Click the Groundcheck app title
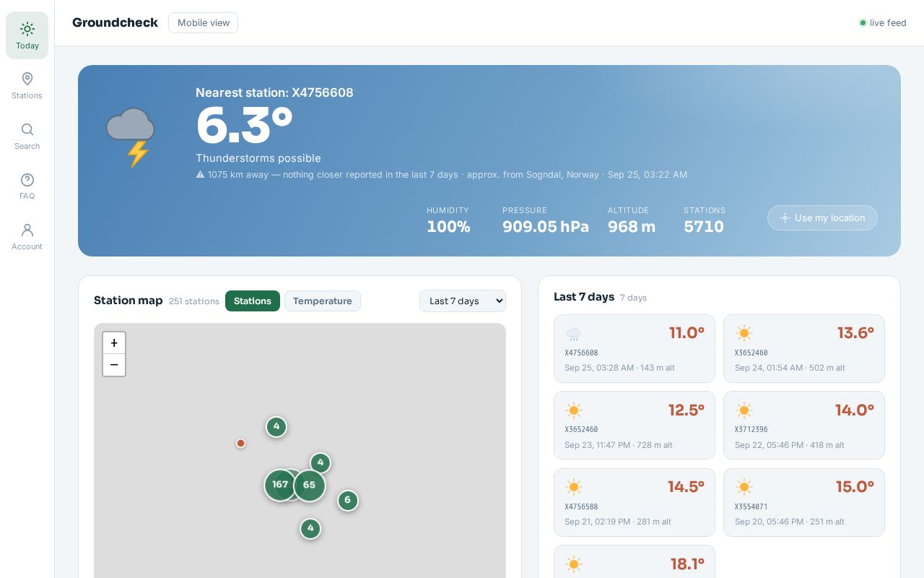The height and width of the screenshot is (578, 924). pyautogui.click(x=115, y=22)
